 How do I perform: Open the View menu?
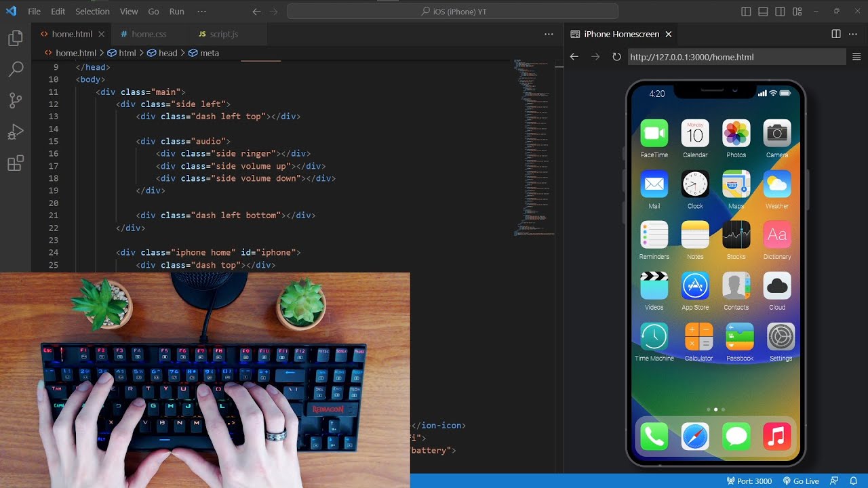pyautogui.click(x=129, y=12)
